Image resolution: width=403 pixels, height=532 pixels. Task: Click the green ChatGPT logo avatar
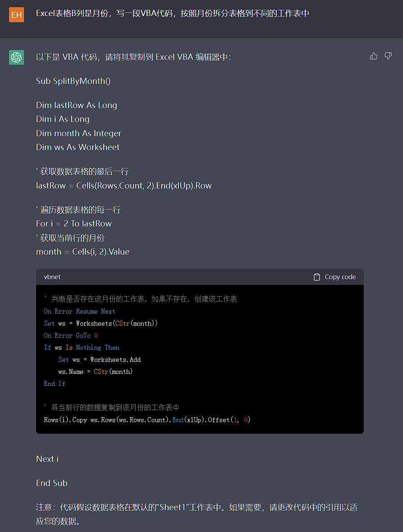pos(17,57)
